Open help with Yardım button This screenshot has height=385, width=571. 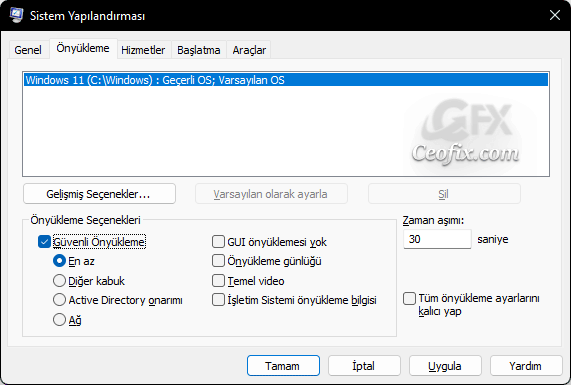[x=526, y=366]
